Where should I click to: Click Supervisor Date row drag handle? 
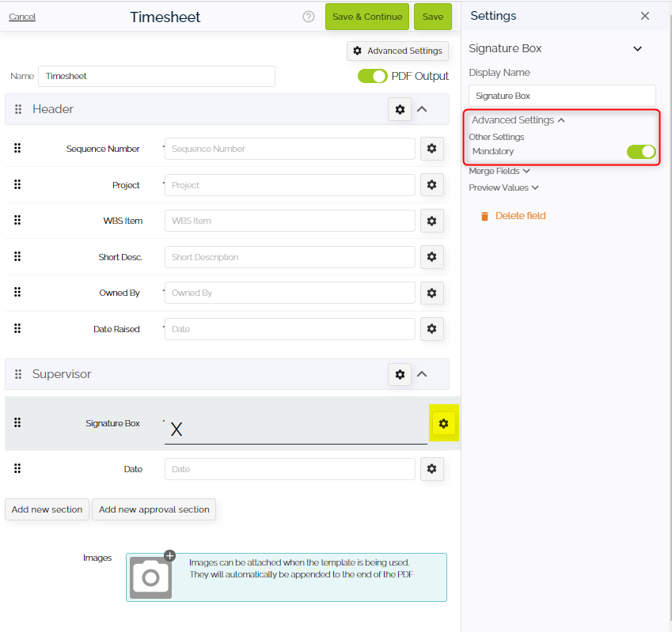(x=17, y=468)
